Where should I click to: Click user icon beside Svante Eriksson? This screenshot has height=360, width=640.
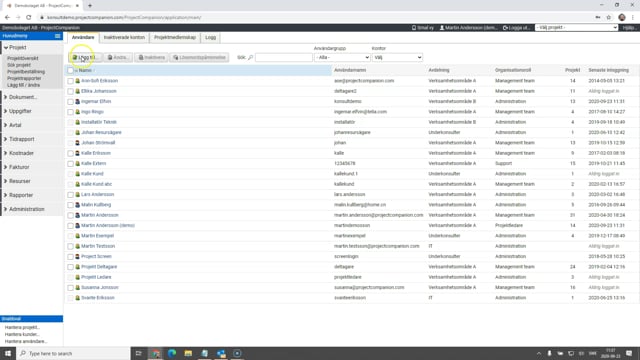point(78,298)
